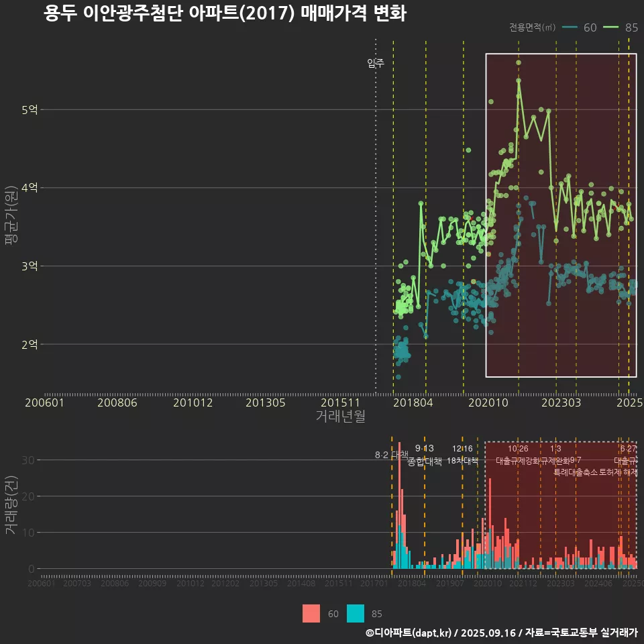Click the '거래량(건)' y-axis title

[11, 505]
